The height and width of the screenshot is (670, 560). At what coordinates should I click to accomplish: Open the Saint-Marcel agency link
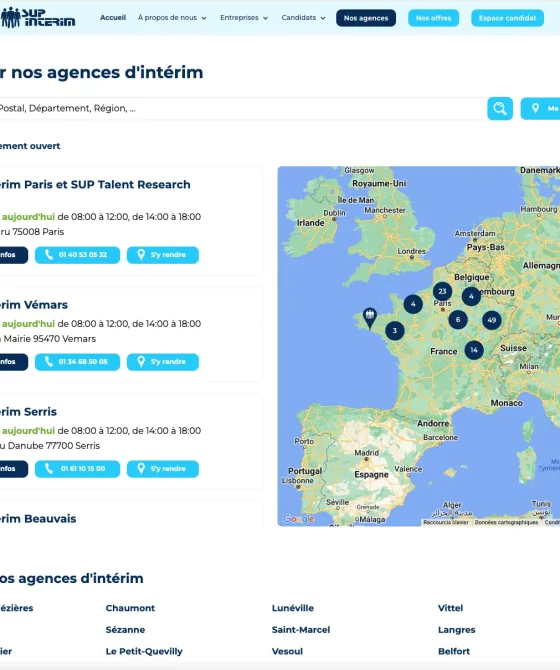click(x=301, y=630)
